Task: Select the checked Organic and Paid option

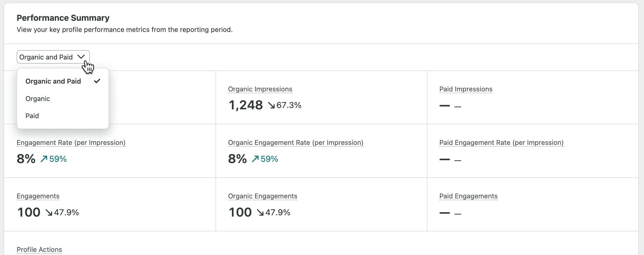Action: coord(53,81)
